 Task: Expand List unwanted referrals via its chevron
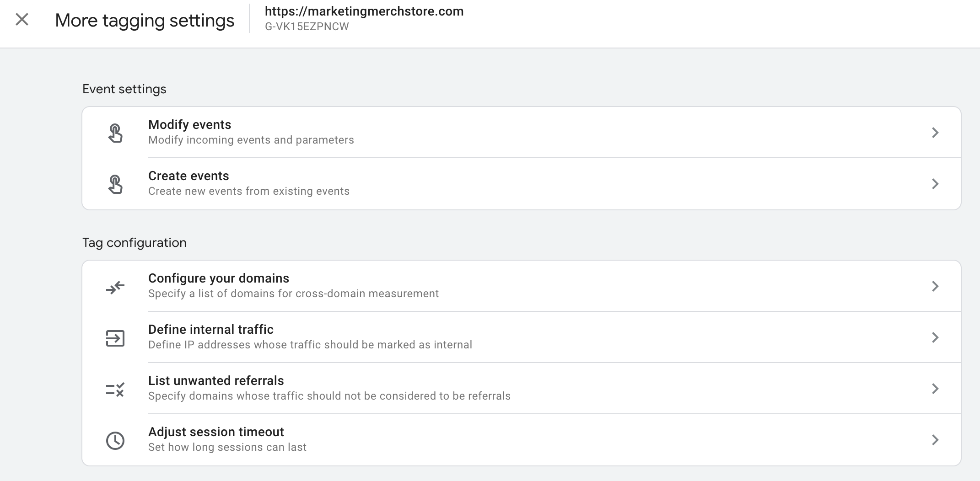click(x=936, y=389)
